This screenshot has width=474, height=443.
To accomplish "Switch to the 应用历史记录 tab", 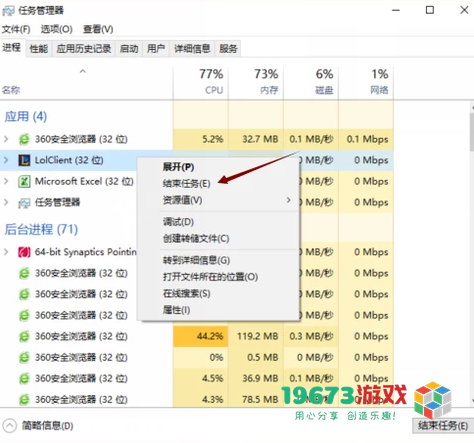I will click(x=84, y=49).
